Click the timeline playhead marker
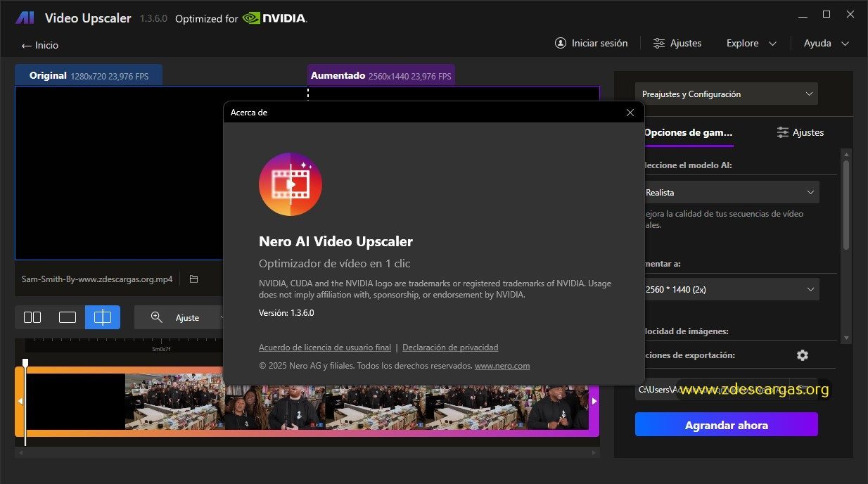868x484 pixels. tap(25, 363)
